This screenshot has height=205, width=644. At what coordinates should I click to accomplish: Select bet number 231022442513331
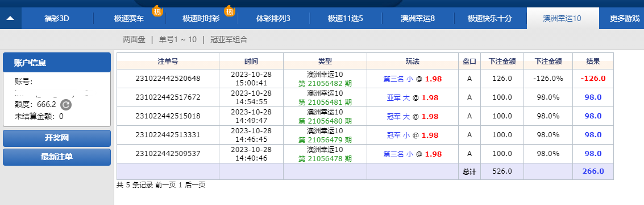pos(168,134)
